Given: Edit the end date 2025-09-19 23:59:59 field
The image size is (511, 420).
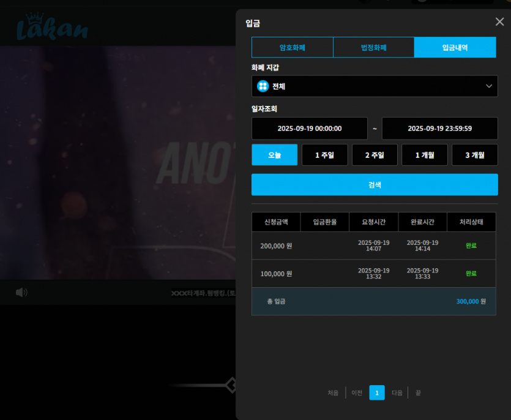Looking at the screenshot, I should (x=439, y=129).
